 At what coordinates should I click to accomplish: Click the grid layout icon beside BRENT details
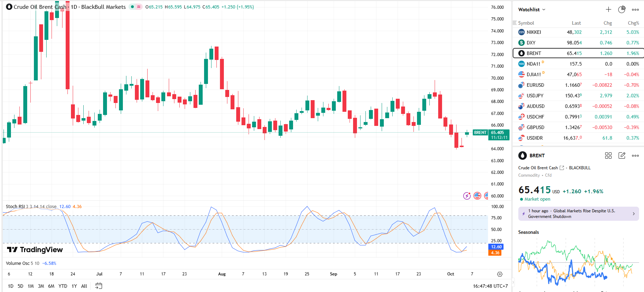[608, 156]
